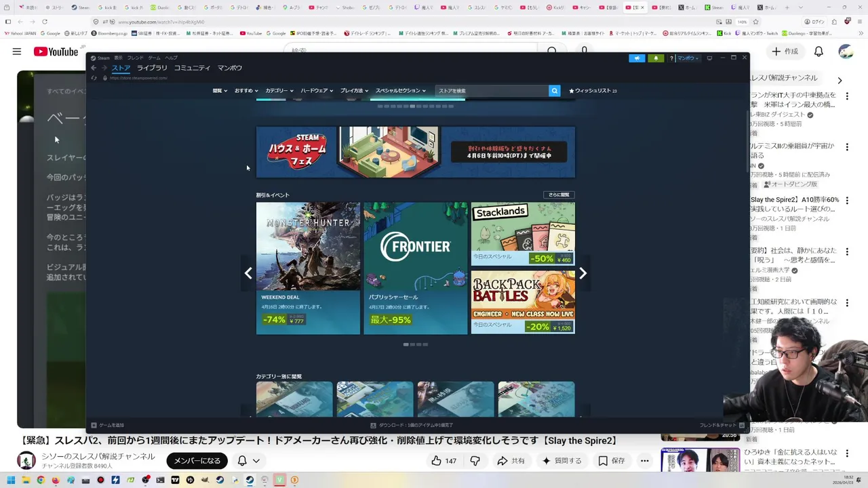Click the ダウンロード status in Steam footer
This screenshot has height=488, width=868.
pos(412,426)
